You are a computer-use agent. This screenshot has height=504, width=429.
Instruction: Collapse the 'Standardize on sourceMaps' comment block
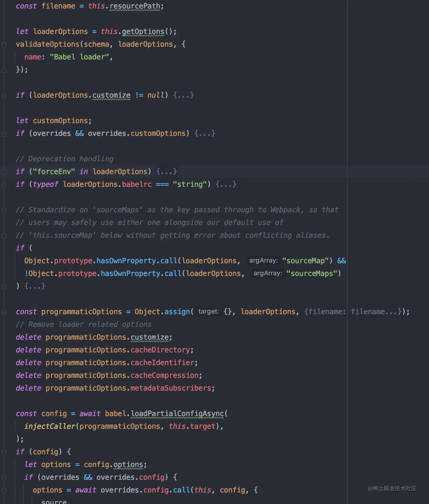click(x=4, y=210)
